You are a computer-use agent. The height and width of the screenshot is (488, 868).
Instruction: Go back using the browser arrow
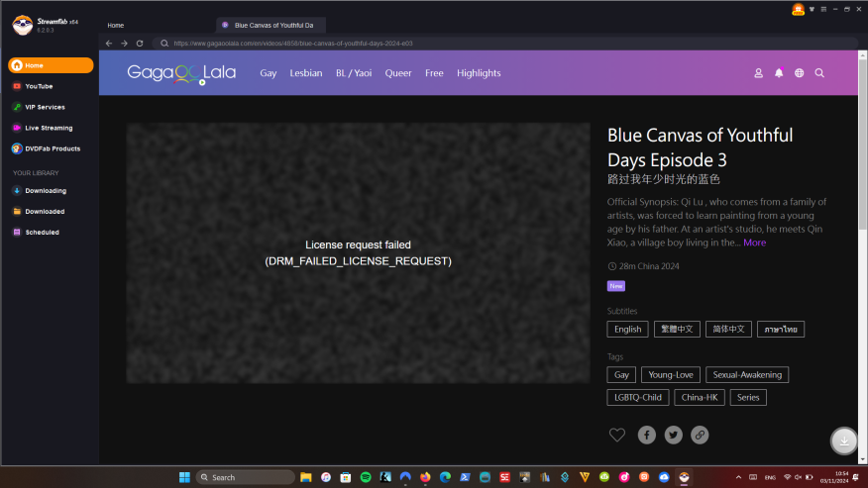[x=109, y=44]
